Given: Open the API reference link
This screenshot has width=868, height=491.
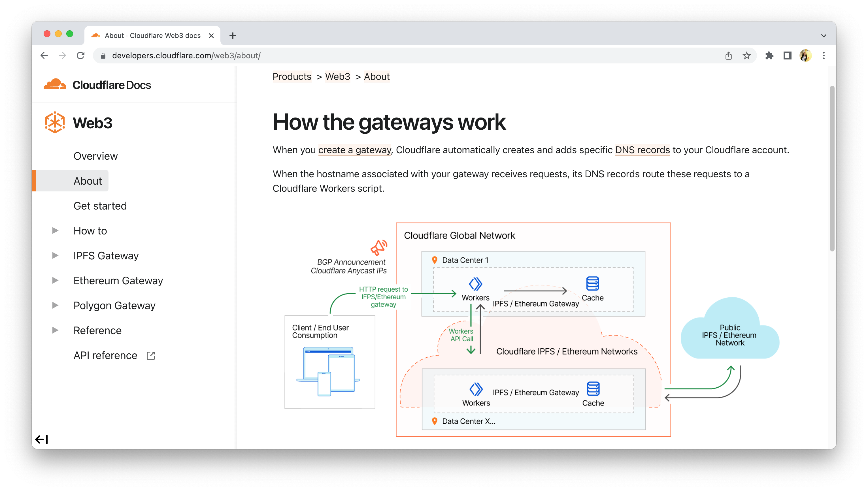Looking at the screenshot, I should (105, 355).
